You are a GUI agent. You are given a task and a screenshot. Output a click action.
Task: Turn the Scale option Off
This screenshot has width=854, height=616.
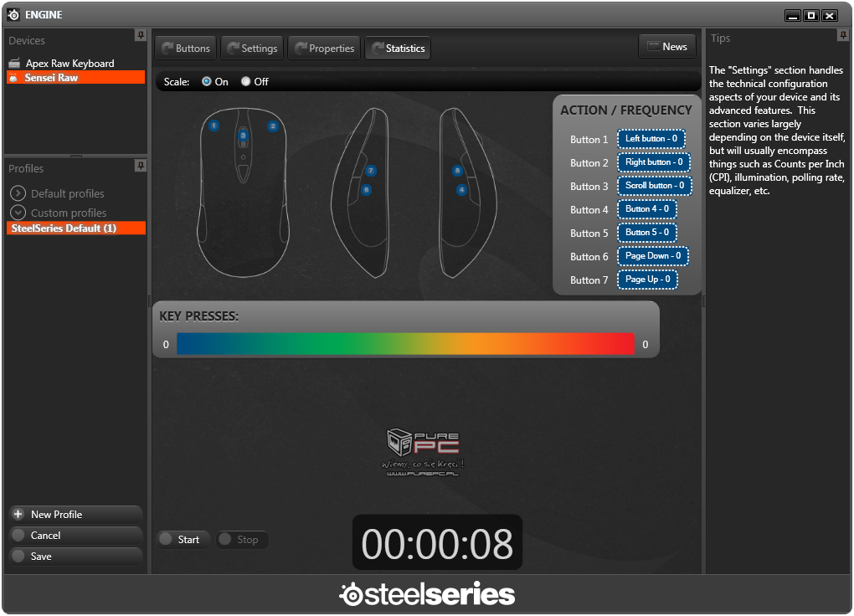[245, 81]
